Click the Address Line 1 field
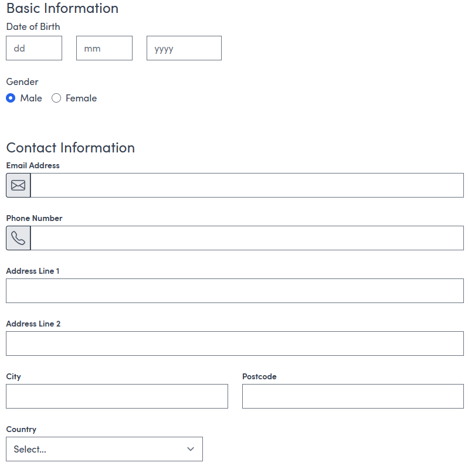468x476 pixels. [x=235, y=291]
